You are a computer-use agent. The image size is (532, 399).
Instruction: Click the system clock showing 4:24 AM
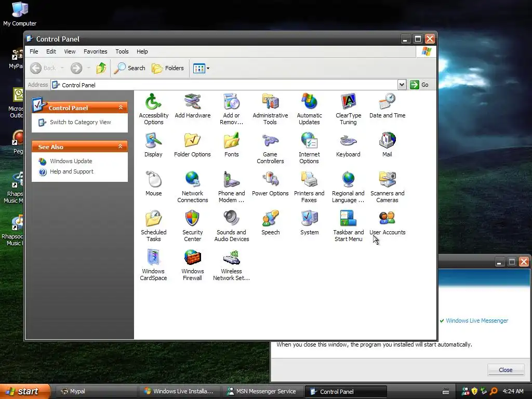[513, 391]
